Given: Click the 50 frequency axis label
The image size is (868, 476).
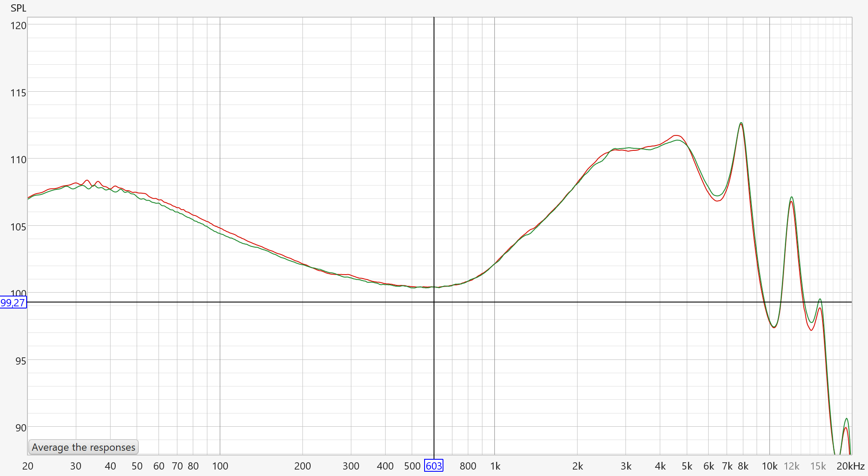Looking at the screenshot, I should click(x=137, y=466).
